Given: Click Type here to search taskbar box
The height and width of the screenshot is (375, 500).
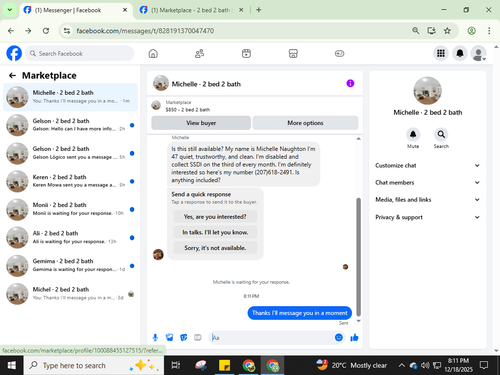Looking at the screenshot, I should (x=94, y=366).
